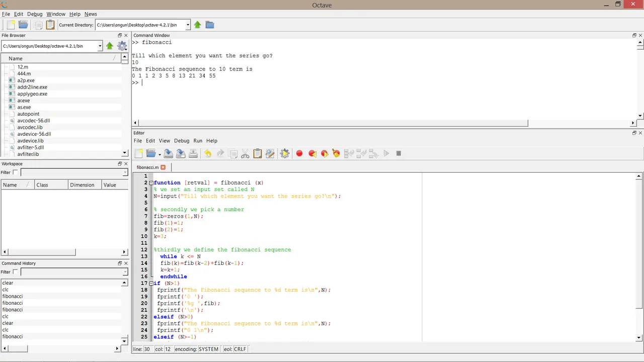
Task: Open File Browser gear actions menu
Action: point(122,46)
